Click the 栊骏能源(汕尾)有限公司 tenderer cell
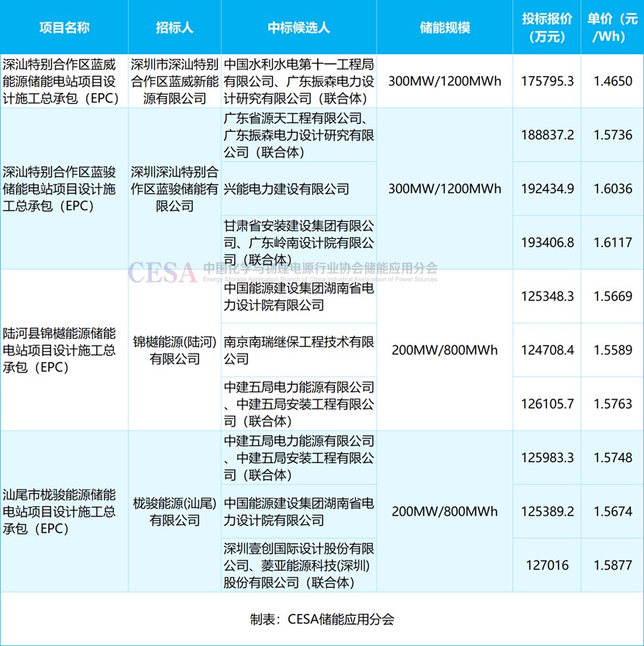This screenshot has width=644, height=646. (x=174, y=511)
